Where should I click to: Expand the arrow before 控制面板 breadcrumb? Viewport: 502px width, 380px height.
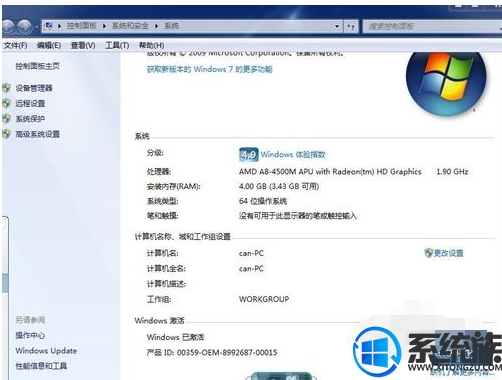coord(59,26)
